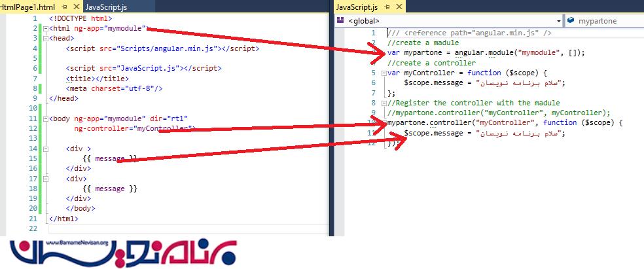This screenshot has height=269, width=644.
Task: Click var myController function declaration line
Action: [467, 73]
